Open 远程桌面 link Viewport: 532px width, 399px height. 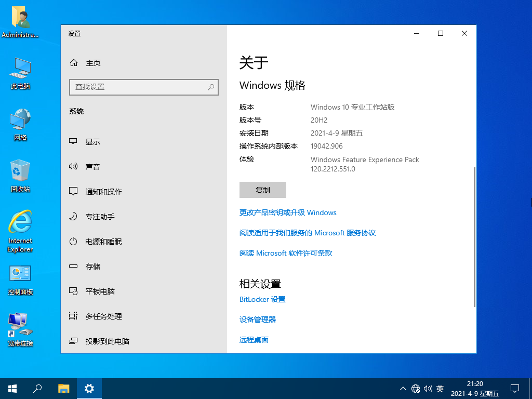pyautogui.click(x=254, y=340)
